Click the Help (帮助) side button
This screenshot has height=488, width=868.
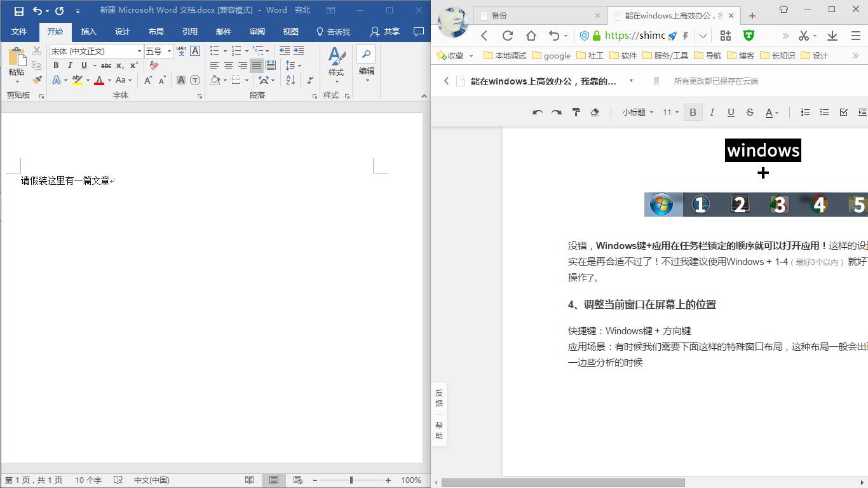pos(439,431)
